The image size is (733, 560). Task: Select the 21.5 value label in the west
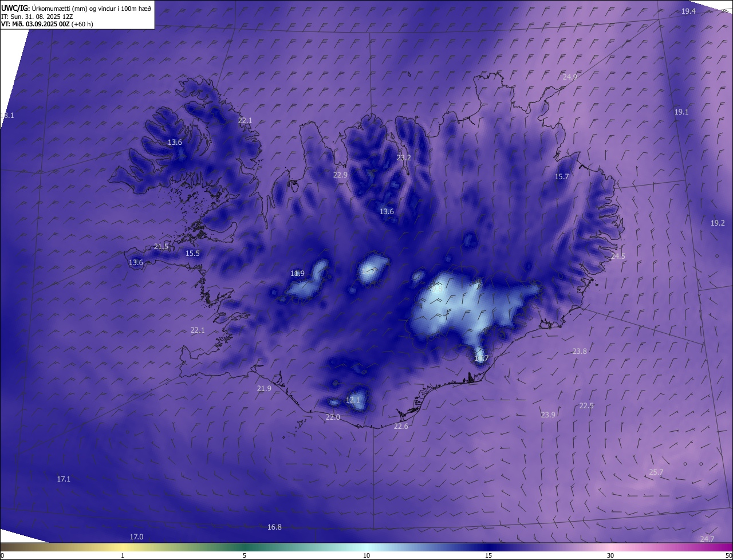161,247
